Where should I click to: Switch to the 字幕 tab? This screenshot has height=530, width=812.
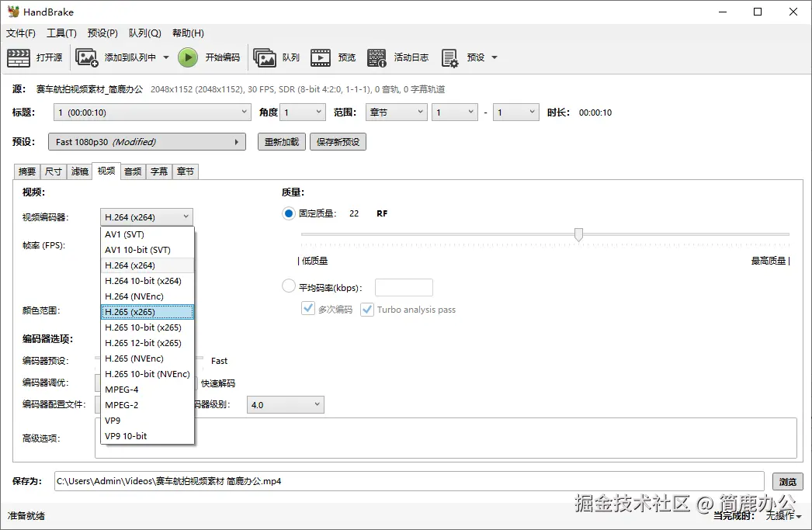pyautogui.click(x=159, y=171)
